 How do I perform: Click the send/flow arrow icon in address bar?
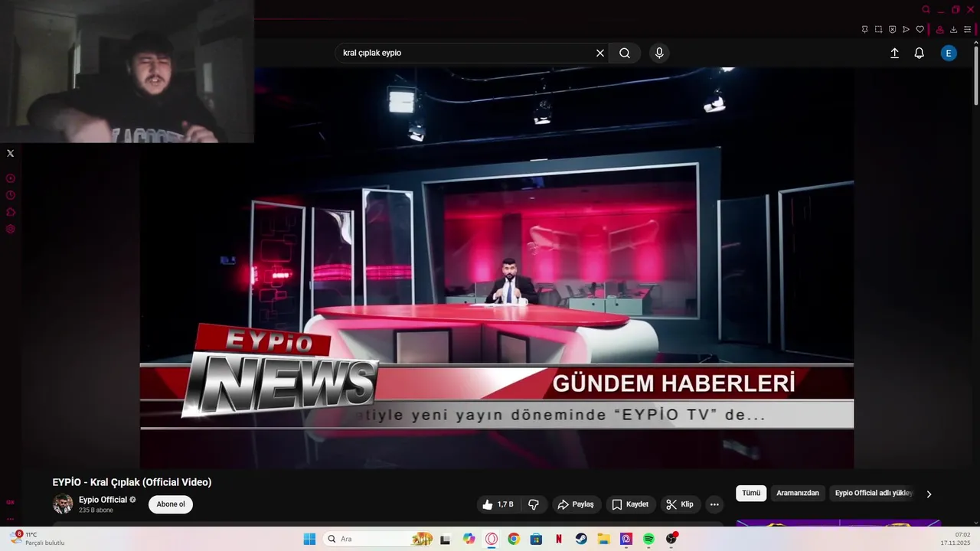coord(906,30)
